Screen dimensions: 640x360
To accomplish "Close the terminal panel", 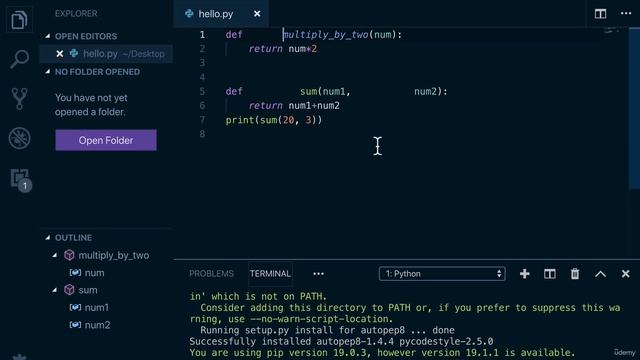I will [x=625, y=273].
